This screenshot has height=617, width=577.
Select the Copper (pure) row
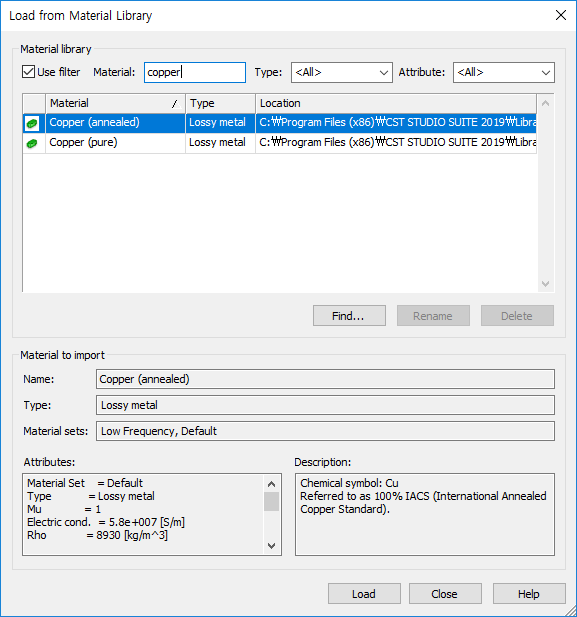point(280,143)
